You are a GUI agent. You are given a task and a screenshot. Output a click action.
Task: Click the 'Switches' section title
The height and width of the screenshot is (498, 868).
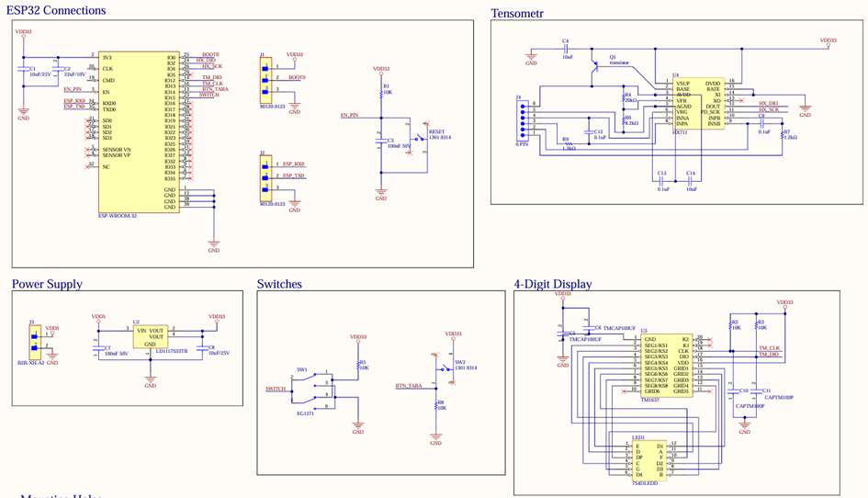(279, 284)
